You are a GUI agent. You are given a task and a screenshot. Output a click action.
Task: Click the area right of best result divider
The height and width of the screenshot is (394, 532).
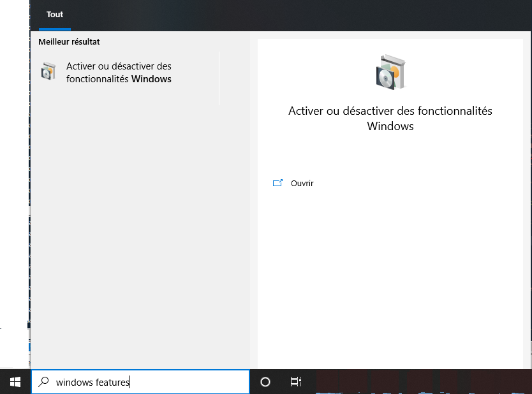pos(237,78)
